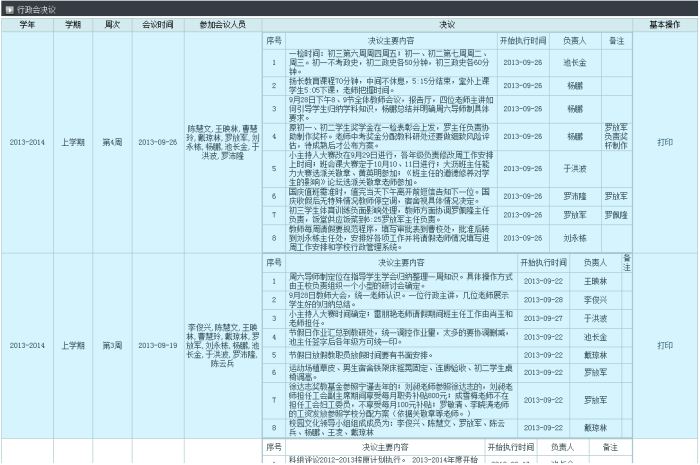Click the 学年 column header
The height and width of the screenshot is (465, 700).
click(x=27, y=24)
